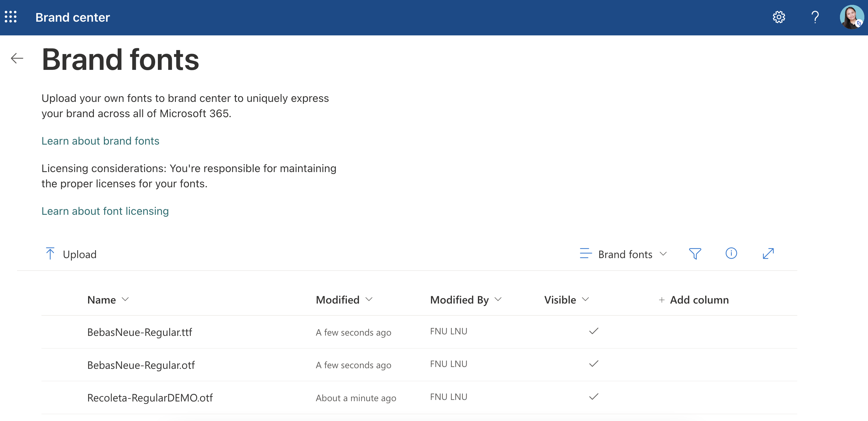The height and width of the screenshot is (421, 868).
Task: Open the details pane info icon
Action: (x=731, y=253)
